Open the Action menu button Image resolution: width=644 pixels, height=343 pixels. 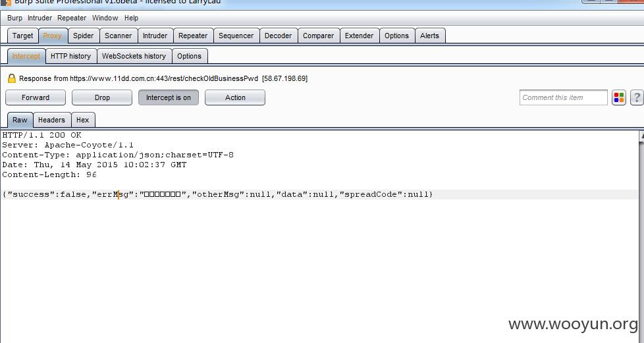(235, 98)
